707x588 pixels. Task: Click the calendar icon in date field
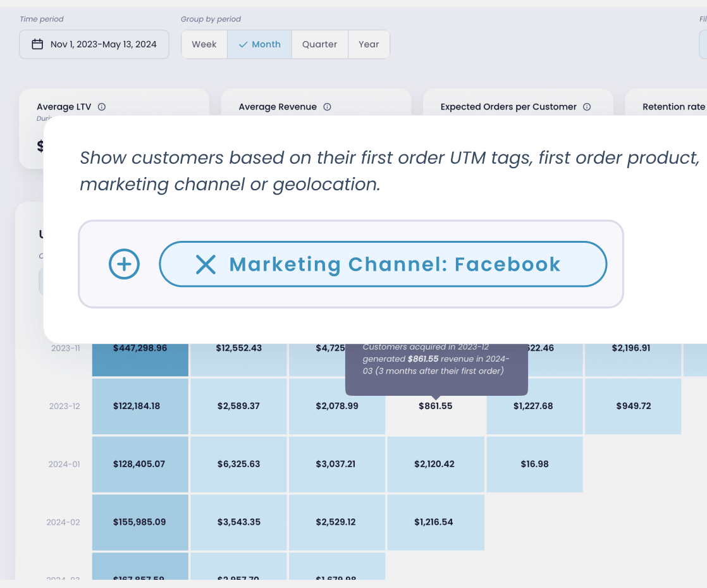click(x=37, y=44)
